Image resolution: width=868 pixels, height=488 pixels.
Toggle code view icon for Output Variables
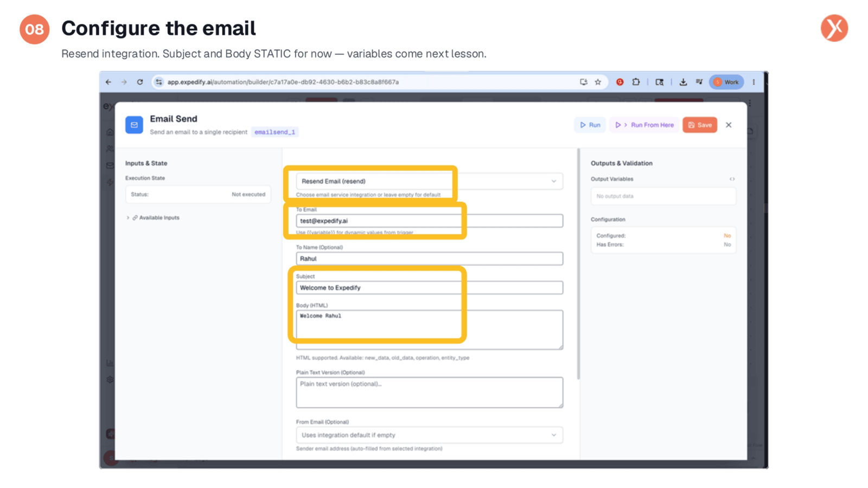[x=732, y=179]
